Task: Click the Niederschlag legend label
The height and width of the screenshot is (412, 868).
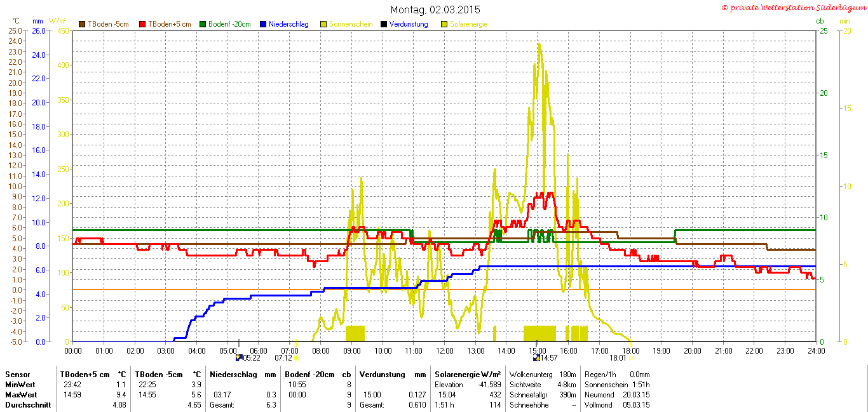Action: pyautogui.click(x=288, y=24)
